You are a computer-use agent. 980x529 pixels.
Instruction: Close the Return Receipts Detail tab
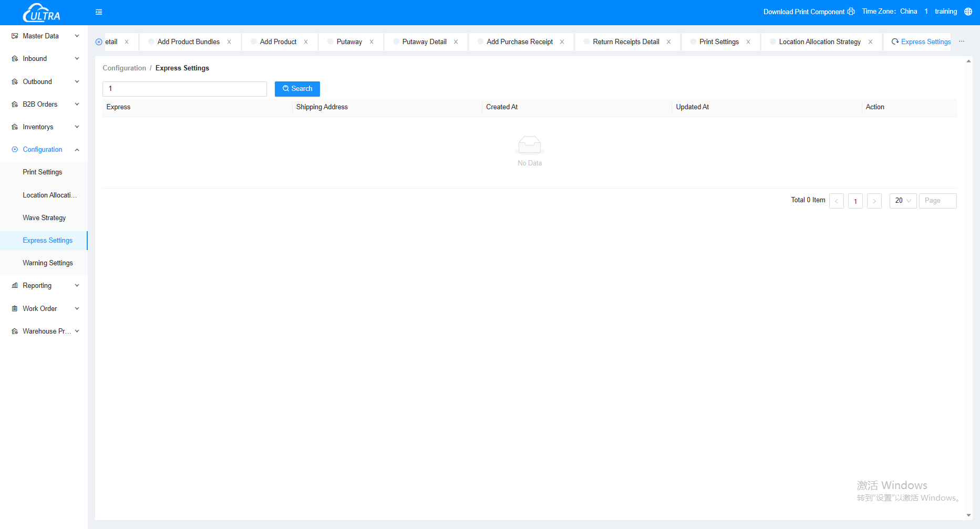(669, 42)
